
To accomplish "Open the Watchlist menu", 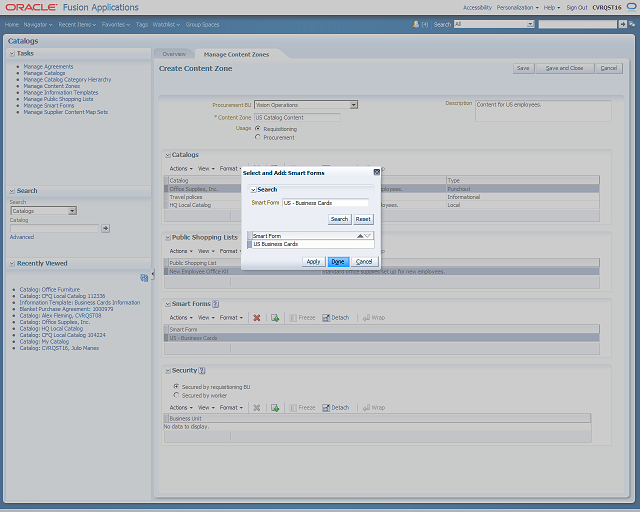I will pyautogui.click(x=166, y=24).
